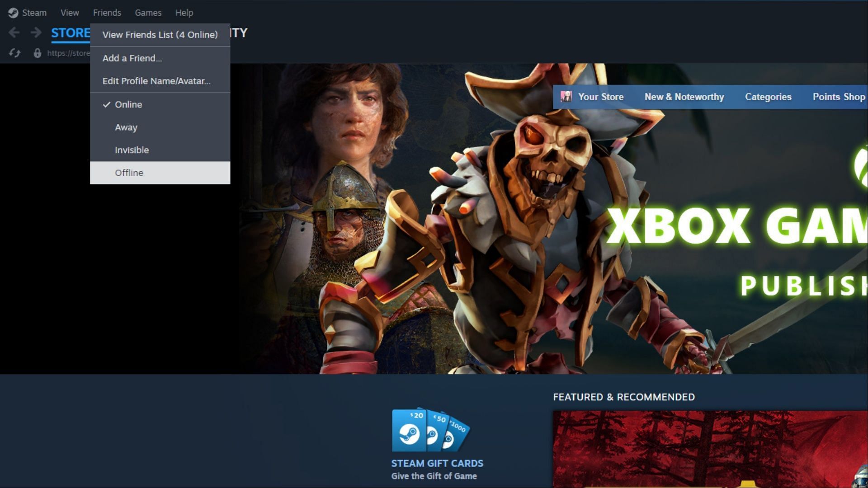The height and width of the screenshot is (488, 868).
Task: Switch to New & Noteworthy tab
Action: point(684,97)
